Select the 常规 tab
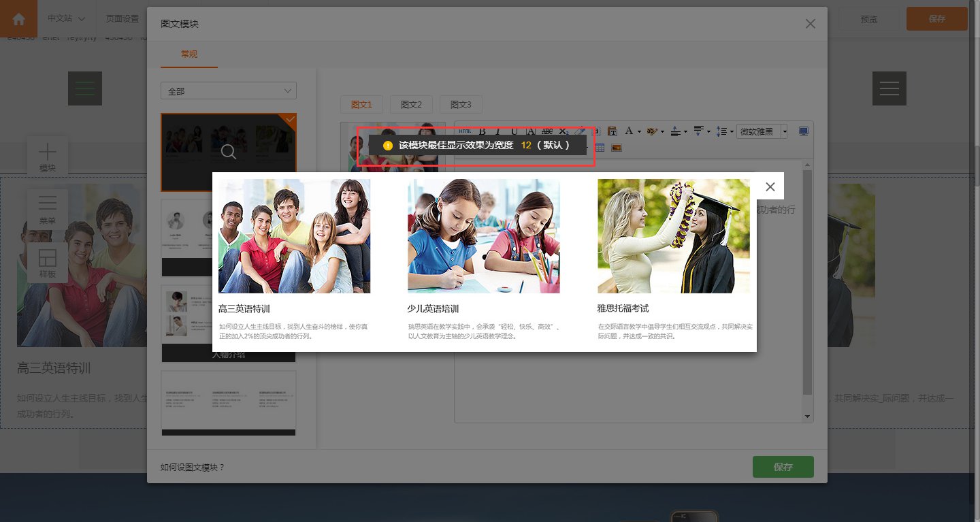Screen dimensions: 980x522 tap(189, 54)
